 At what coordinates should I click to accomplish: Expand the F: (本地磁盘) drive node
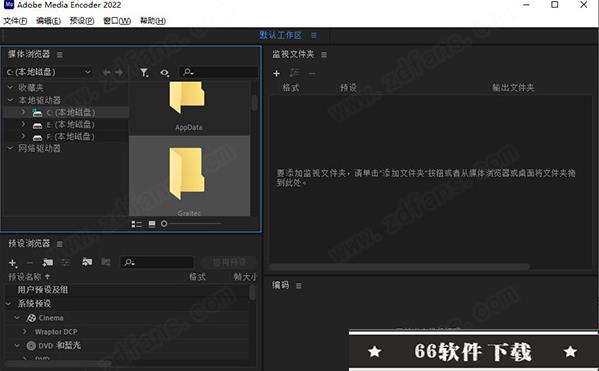point(23,136)
